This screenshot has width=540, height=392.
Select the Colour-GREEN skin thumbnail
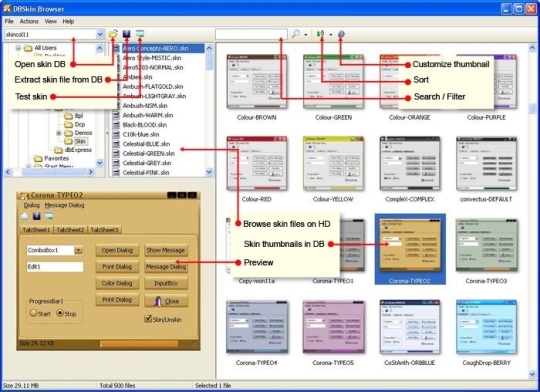point(333,82)
